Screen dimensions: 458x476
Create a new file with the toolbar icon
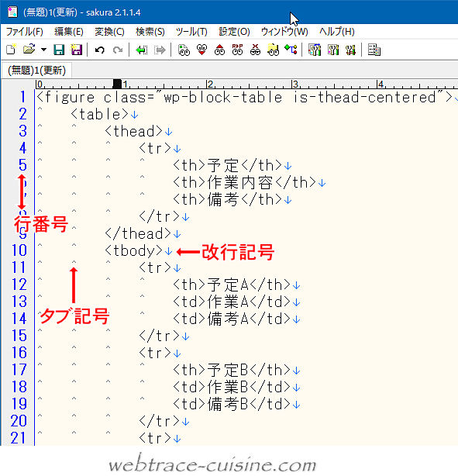tap(11, 50)
